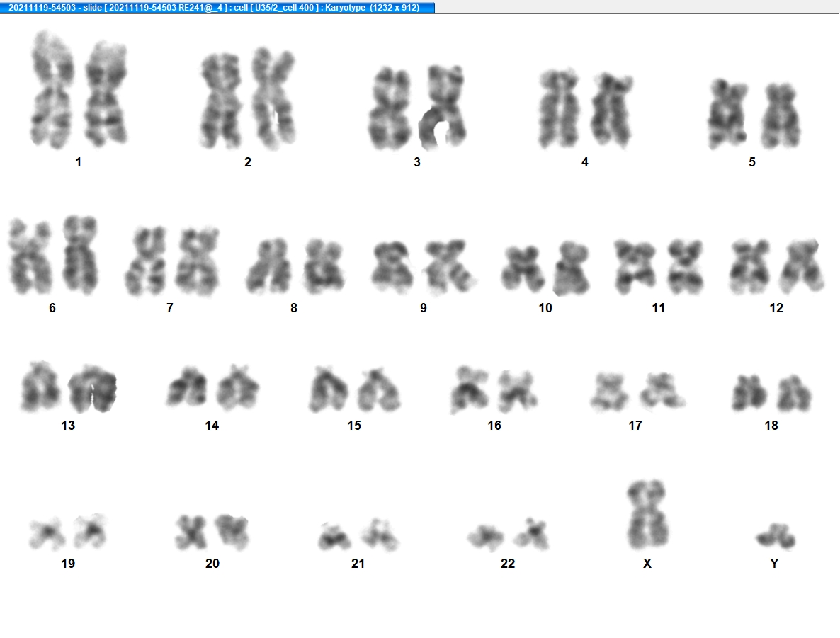Click the label '16' in third row
This screenshot has width=840, height=638.
click(494, 426)
